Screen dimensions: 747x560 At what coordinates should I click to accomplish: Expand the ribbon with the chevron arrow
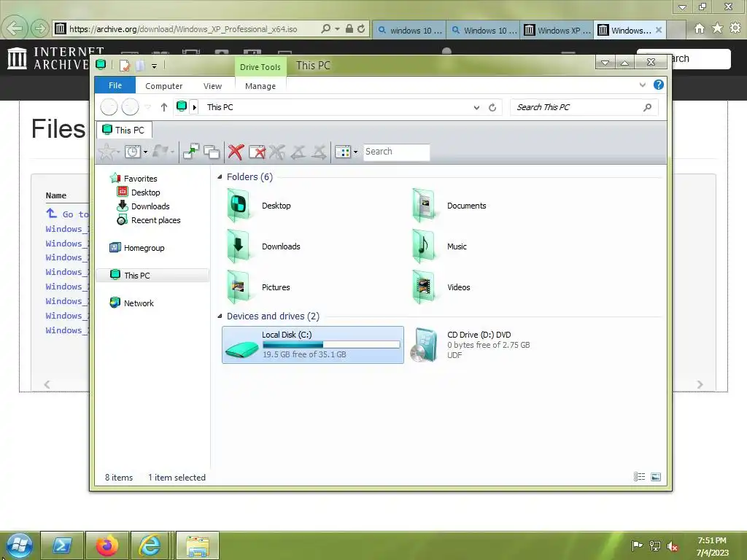[642, 85]
